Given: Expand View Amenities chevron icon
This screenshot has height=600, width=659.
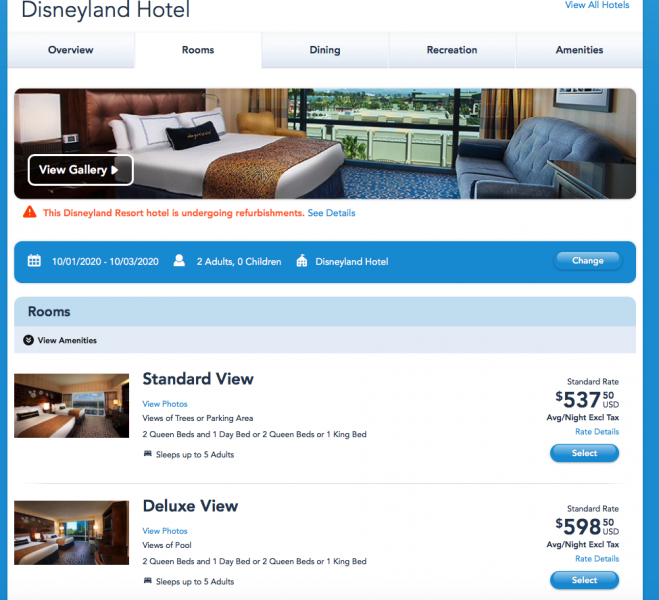Looking at the screenshot, I should click(x=29, y=340).
